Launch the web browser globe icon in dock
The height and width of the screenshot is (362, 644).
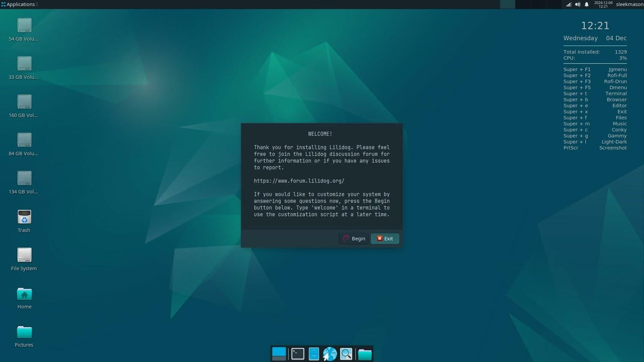point(330,354)
